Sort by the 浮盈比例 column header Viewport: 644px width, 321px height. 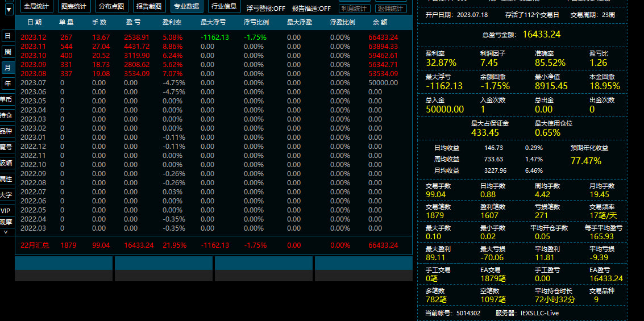(343, 23)
